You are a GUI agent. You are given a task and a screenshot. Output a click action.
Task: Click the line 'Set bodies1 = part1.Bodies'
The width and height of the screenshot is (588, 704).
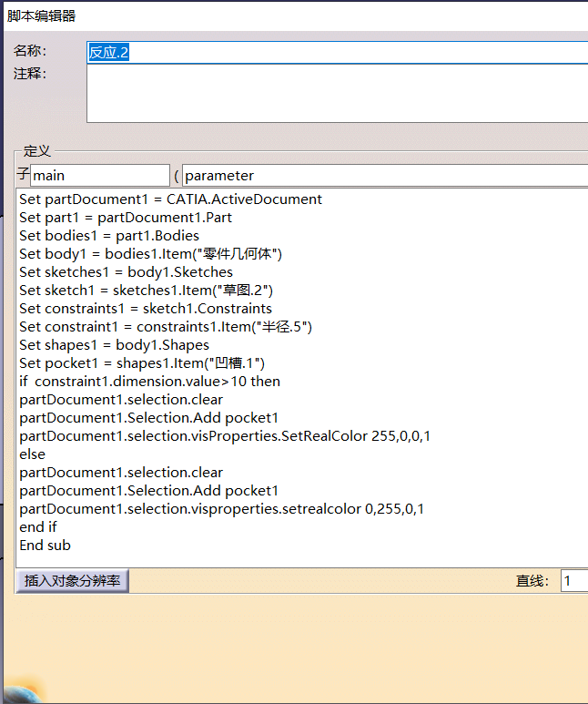click(x=109, y=236)
